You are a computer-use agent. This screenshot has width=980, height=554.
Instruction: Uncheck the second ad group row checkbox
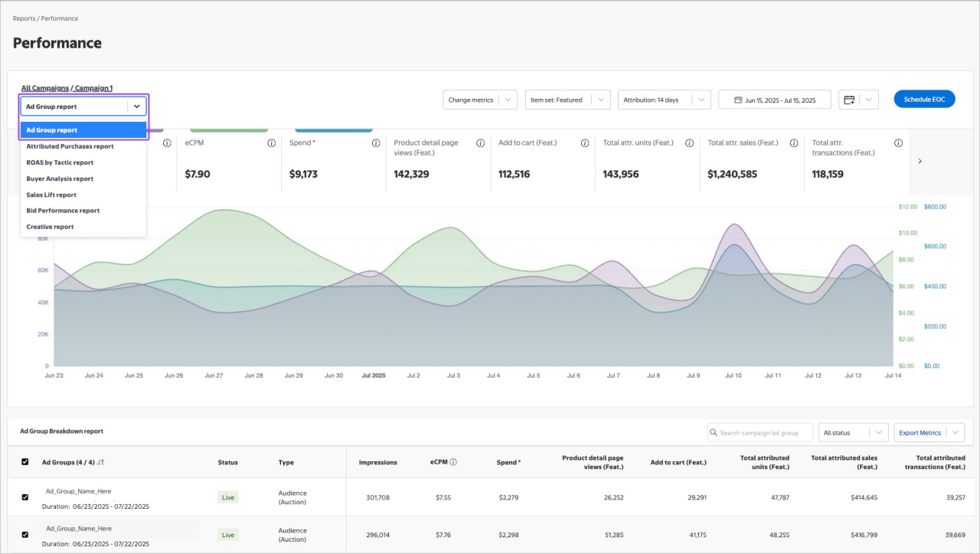tap(25, 534)
